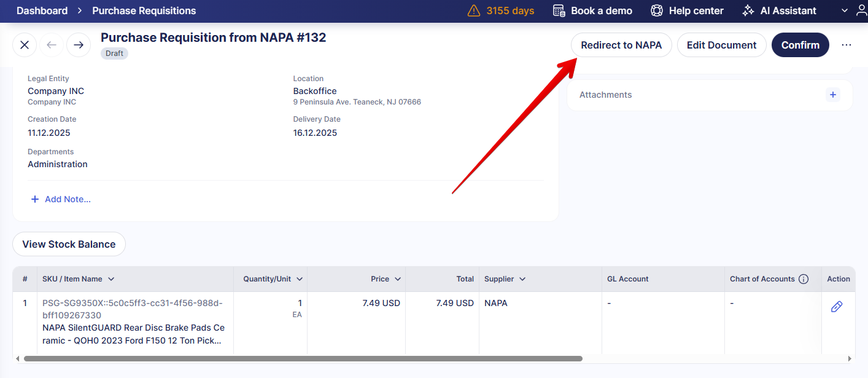
Task: Open Purchase Requisitions breadcrumb
Action: 144,10
